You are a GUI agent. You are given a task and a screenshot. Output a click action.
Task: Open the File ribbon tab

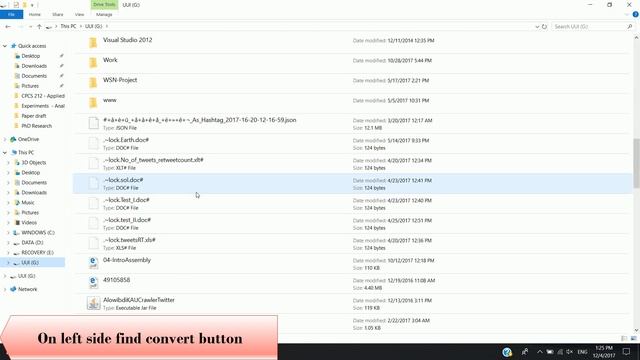coord(11,14)
